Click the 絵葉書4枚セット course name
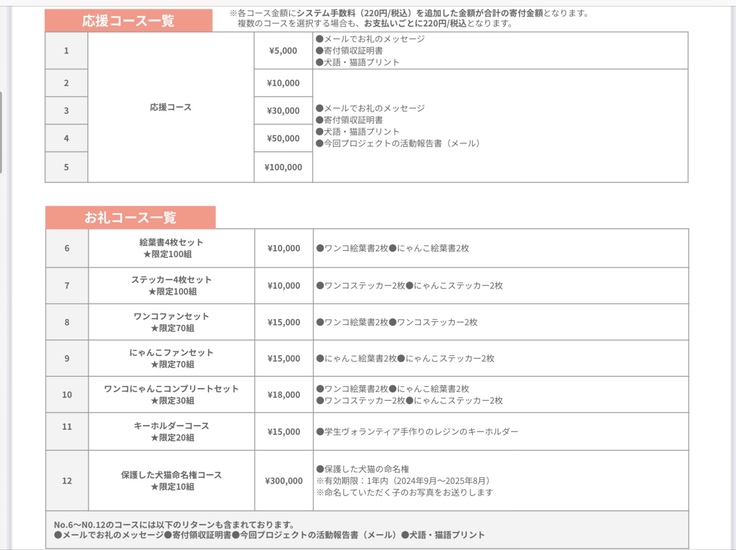 (x=171, y=242)
